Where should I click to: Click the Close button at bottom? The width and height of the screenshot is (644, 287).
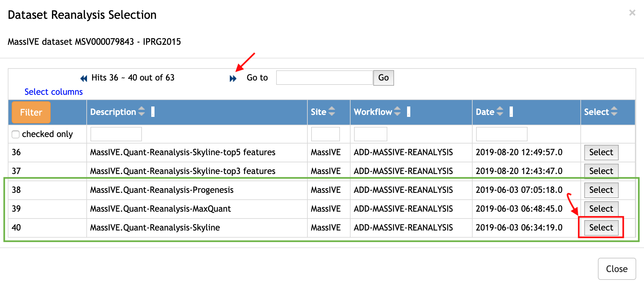[616, 269]
